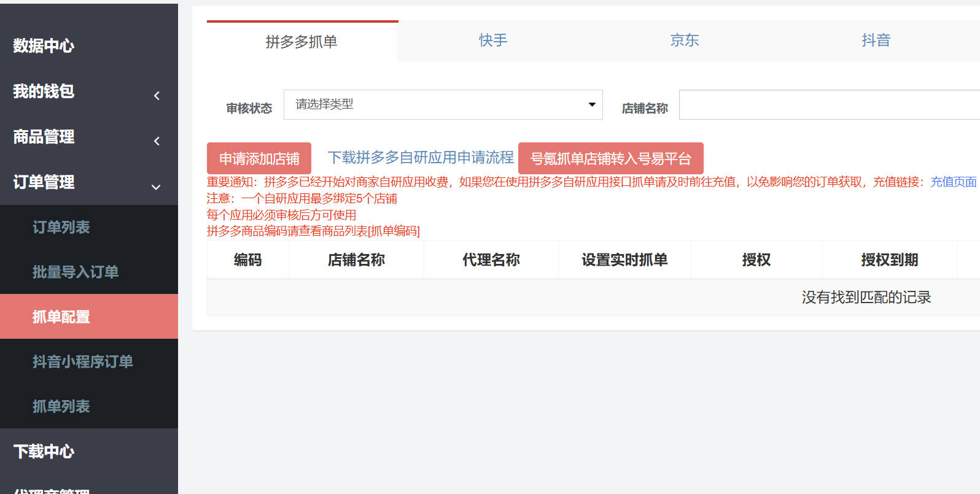
Task: Open 订单列表 submenu item
Action: tap(61, 227)
